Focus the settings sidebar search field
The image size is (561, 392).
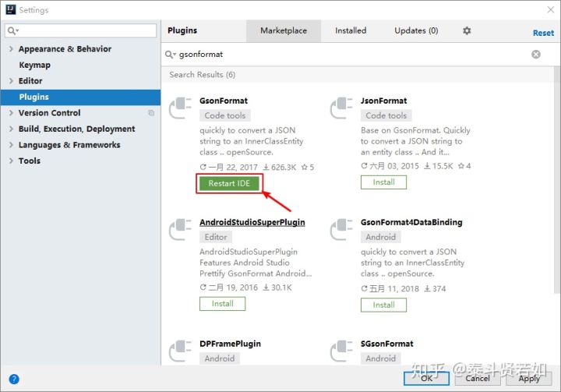pyautogui.click(x=80, y=31)
